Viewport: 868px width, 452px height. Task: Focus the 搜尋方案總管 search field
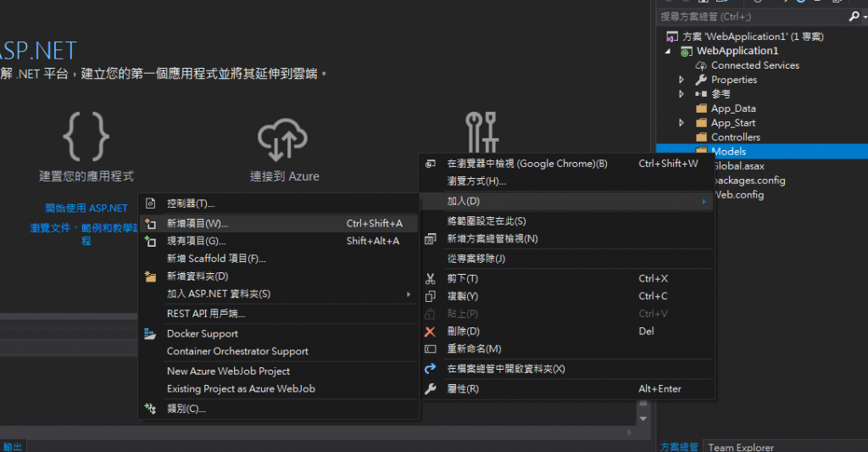click(x=753, y=17)
